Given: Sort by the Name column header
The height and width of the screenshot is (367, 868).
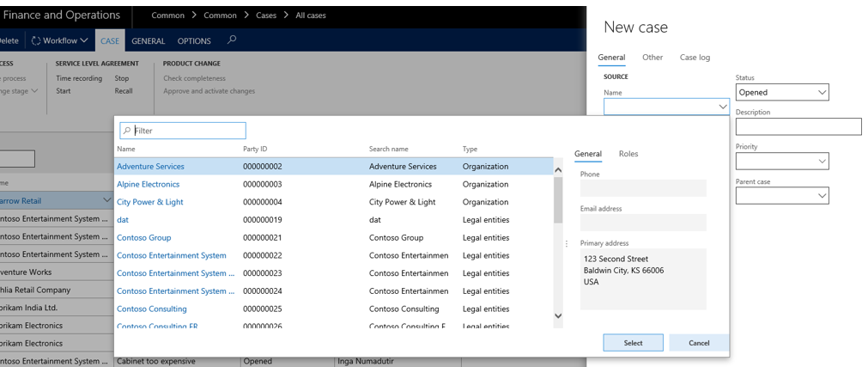Looking at the screenshot, I should pyautogui.click(x=125, y=149).
